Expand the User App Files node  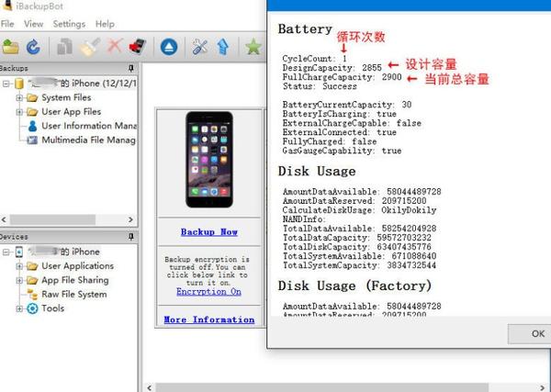(x=19, y=112)
